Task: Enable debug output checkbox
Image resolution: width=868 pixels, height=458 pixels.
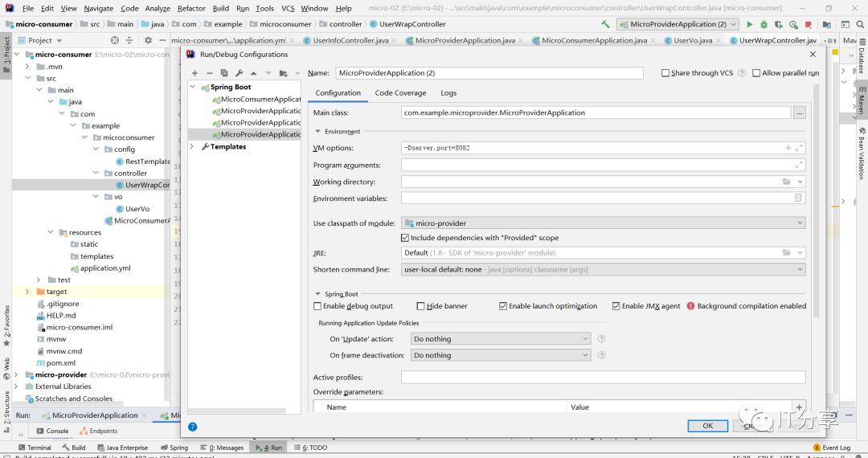Action: (x=317, y=306)
